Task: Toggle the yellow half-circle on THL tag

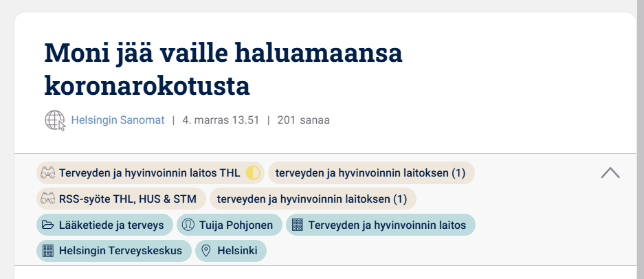Action: pos(253,173)
